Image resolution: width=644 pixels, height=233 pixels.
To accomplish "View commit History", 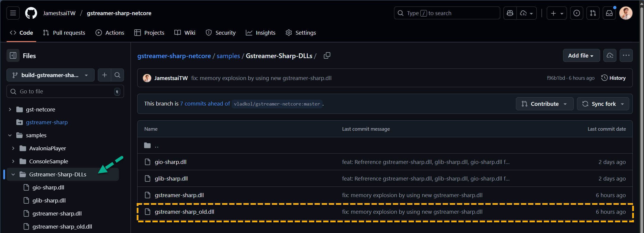I will [613, 78].
